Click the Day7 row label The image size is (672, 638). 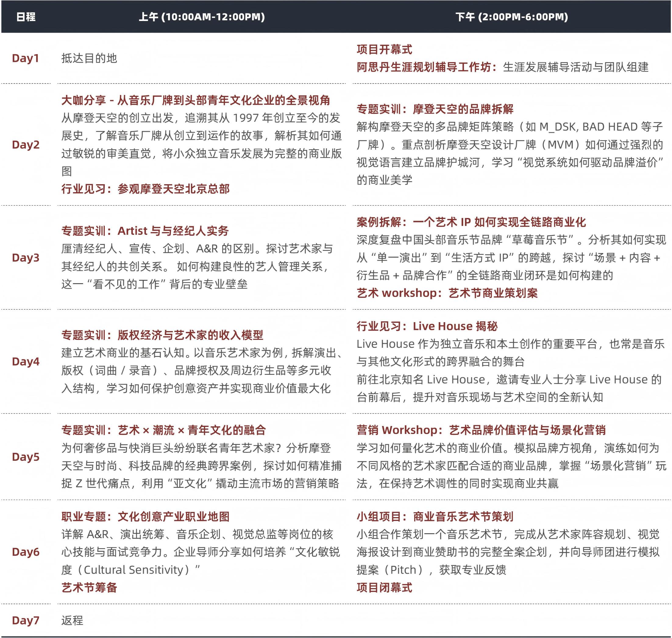pyautogui.click(x=26, y=620)
